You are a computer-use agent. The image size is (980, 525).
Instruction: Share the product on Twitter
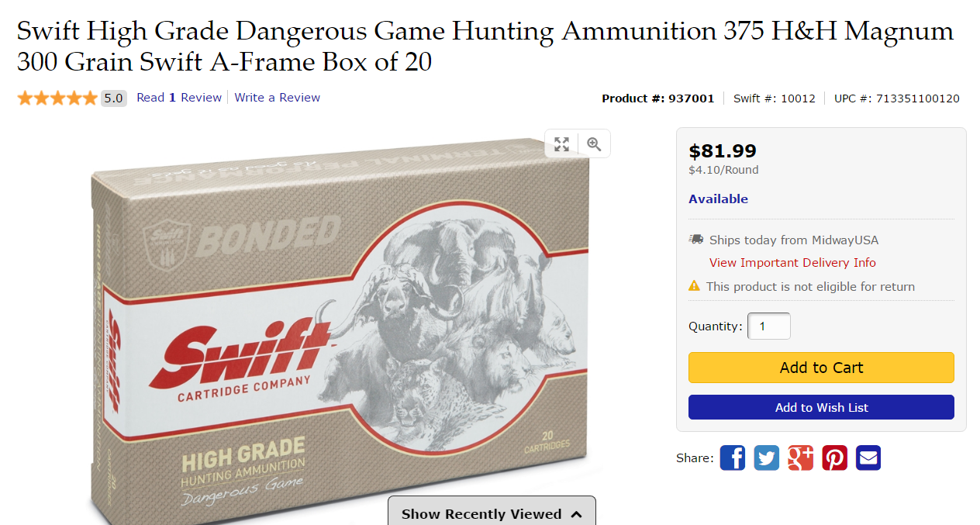[x=766, y=458]
